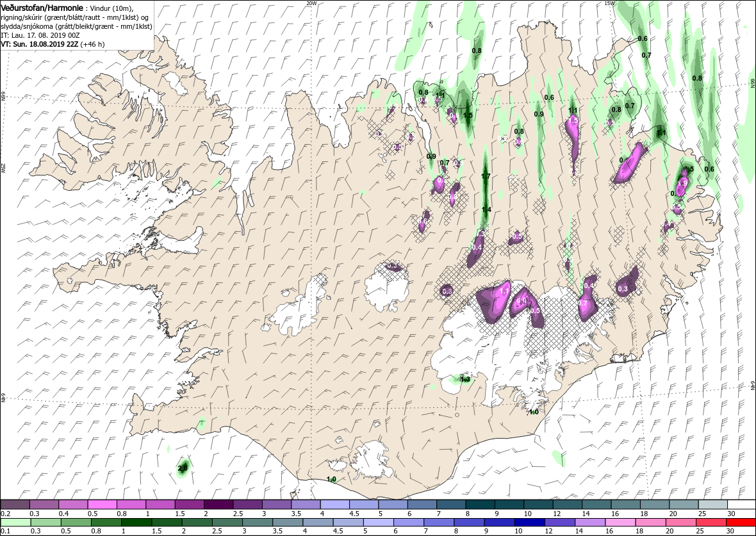
Task: Select the darkest purple swatch starting at 2 in the upper legend
Action: click(218, 504)
